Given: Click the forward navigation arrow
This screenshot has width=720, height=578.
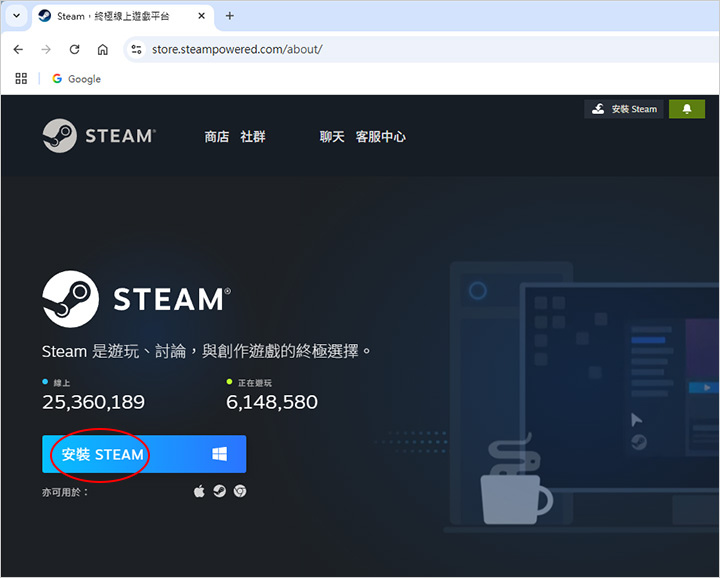Looking at the screenshot, I should click(46, 49).
